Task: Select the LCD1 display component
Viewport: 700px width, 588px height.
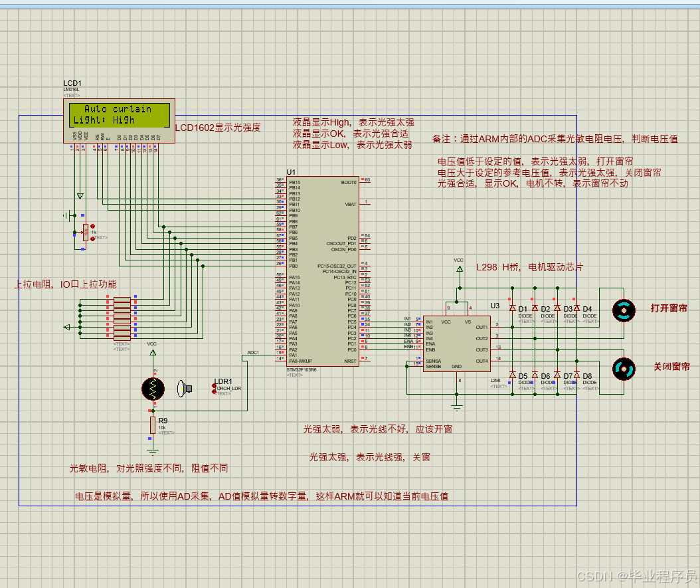Action: 119,120
